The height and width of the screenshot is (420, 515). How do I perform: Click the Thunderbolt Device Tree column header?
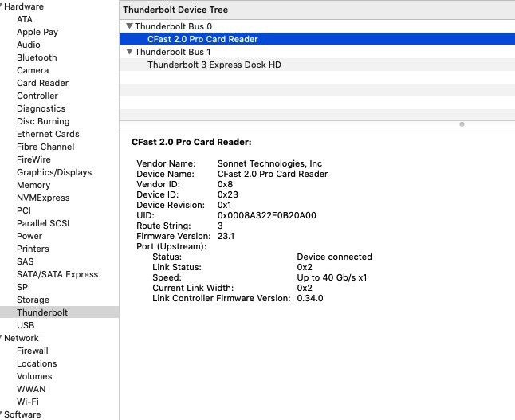(x=317, y=10)
